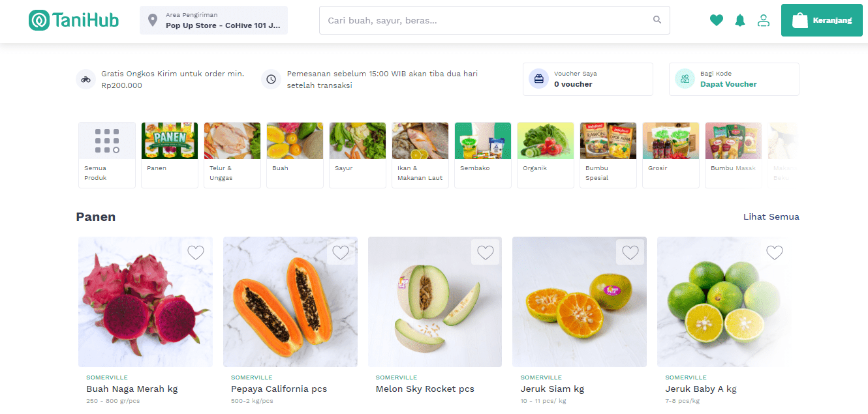Select the Buah category tab
The width and height of the screenshot is (868, 414).
(x=294, y=155)
